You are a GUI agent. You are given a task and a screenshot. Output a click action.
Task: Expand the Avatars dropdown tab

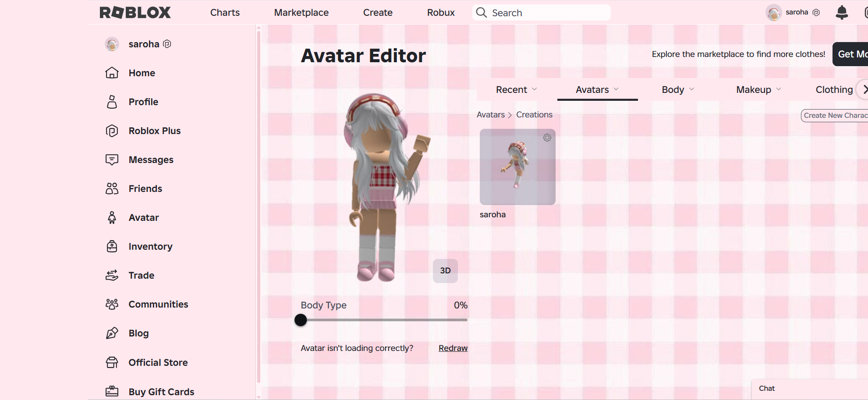[x=597, y=89]
